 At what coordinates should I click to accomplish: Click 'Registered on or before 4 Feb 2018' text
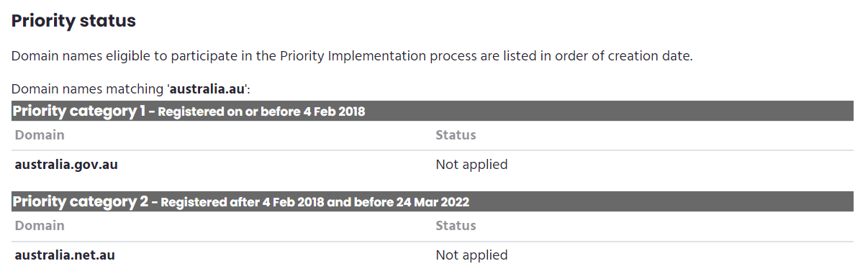[262, 112]
